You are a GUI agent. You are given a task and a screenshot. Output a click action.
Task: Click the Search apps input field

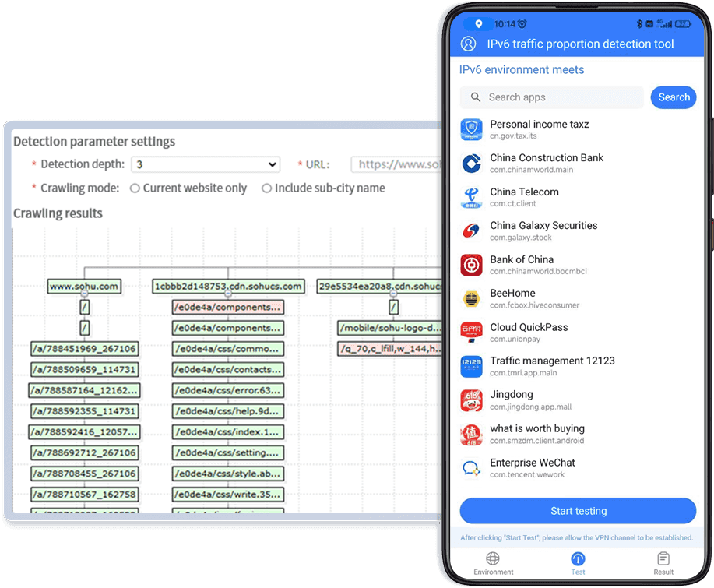[553, 97]
